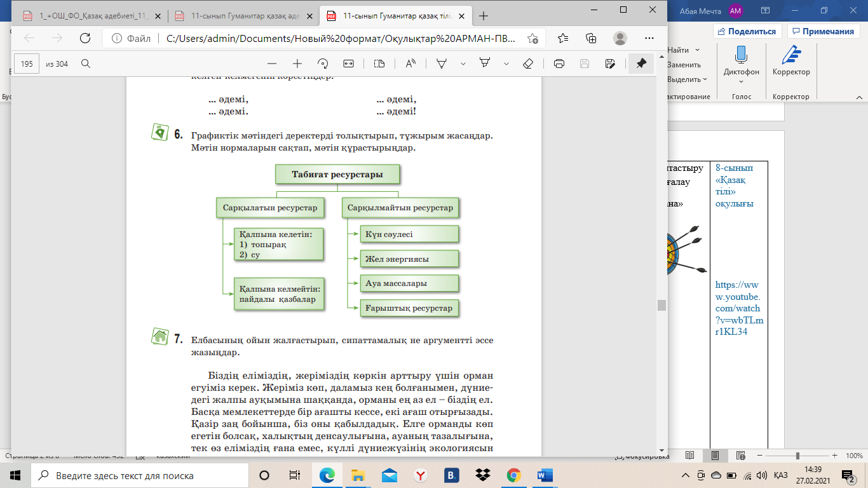Reload the page in Edge
This screenshot has height=488, width=868.
85,38
